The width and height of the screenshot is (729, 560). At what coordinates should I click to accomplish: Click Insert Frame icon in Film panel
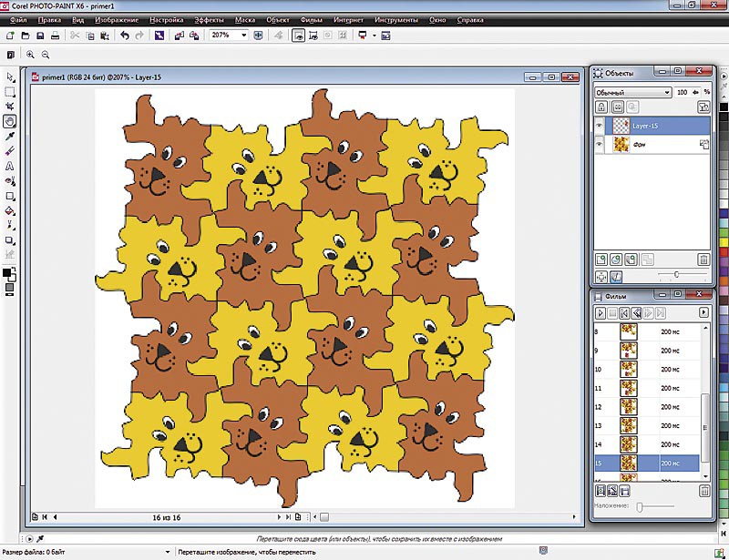(601, 491)
